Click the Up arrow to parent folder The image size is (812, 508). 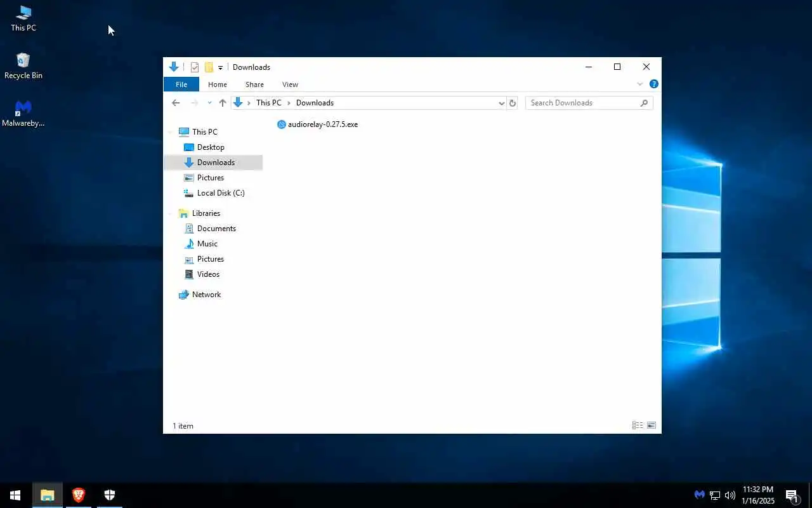coord(223,103)
